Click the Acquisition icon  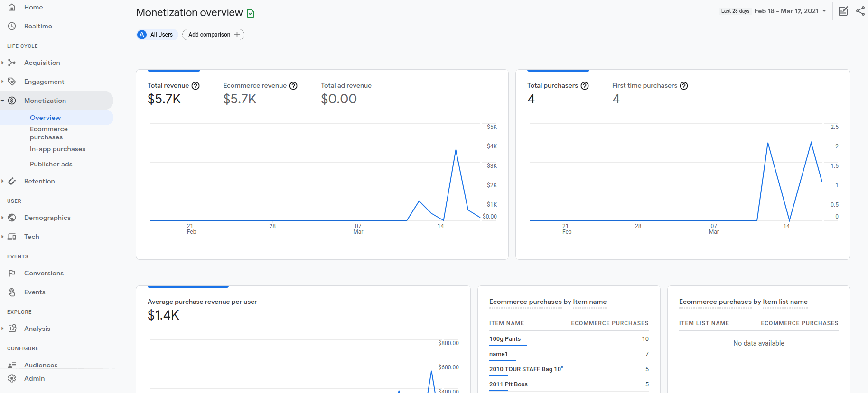click(12, 63)
